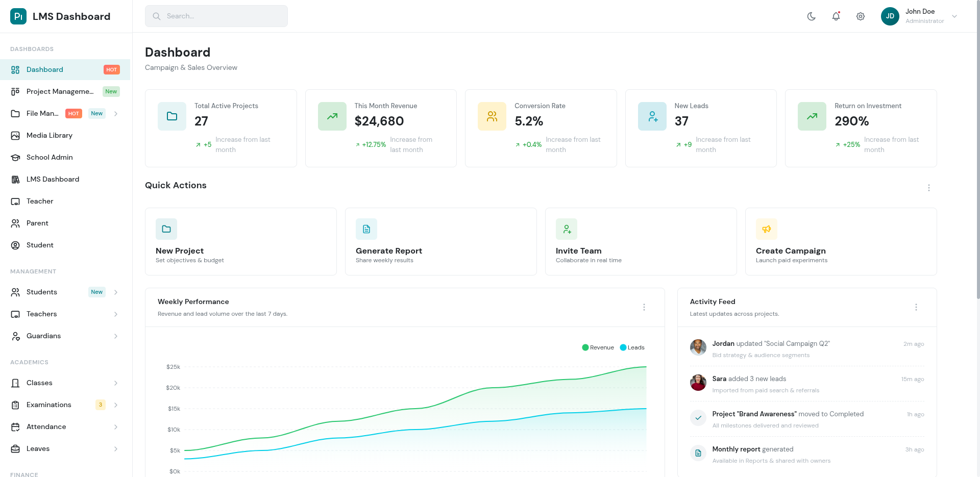Screen dimensions: 980x477
Task: Open the Media Library section
Action: [x=50, y=135]
